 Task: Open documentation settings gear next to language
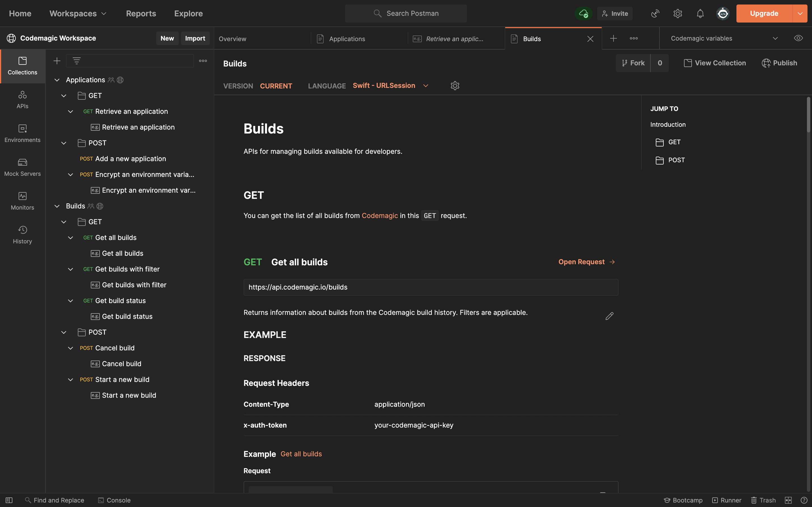pos(455,86)
